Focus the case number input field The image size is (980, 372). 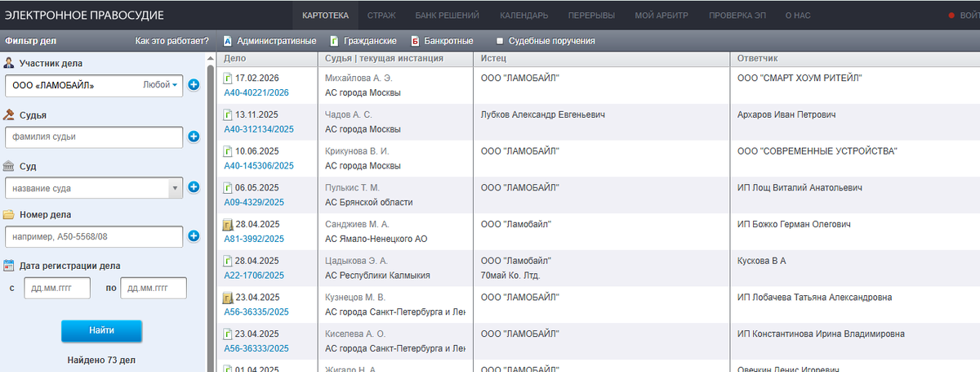[94, 237]
